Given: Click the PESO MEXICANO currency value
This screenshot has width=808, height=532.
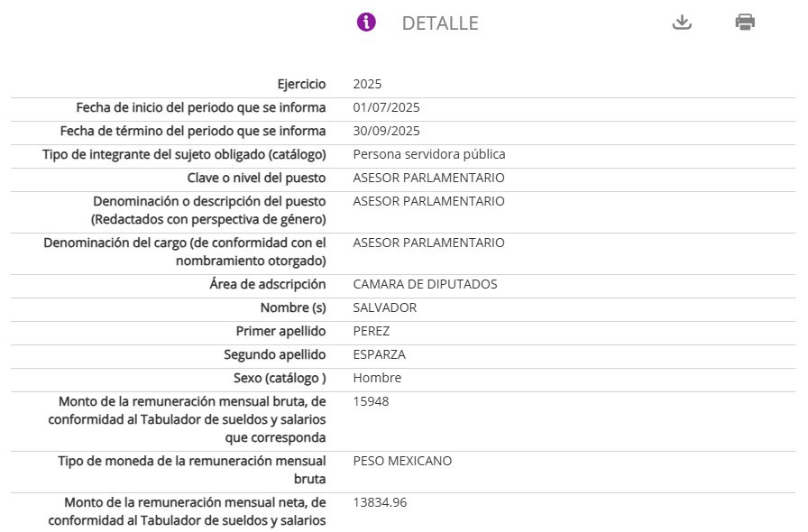Looking at the screenshot, I should point(402,461).
